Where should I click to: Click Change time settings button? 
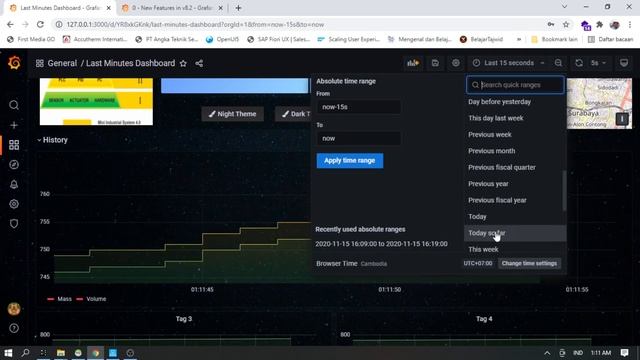tap(529, 263)
